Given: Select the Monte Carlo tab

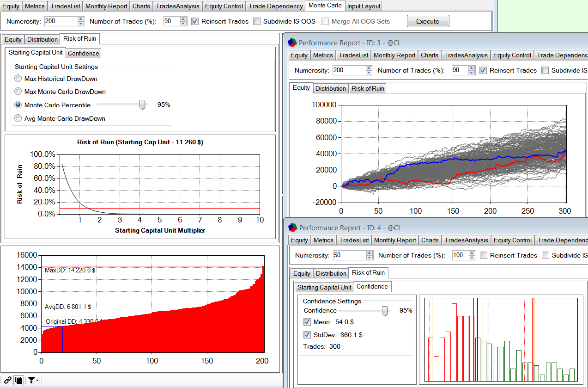Looking at the screenshot, I should point(325,6).
